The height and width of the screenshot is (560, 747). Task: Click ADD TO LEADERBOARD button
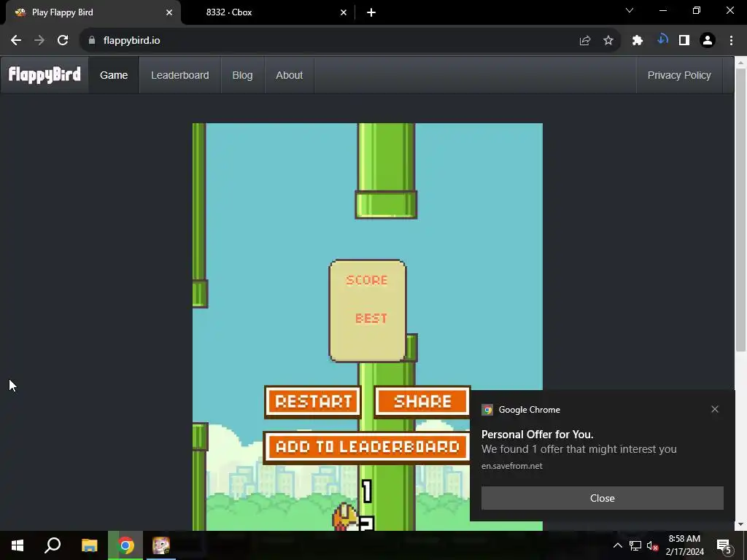coord(367,447)
